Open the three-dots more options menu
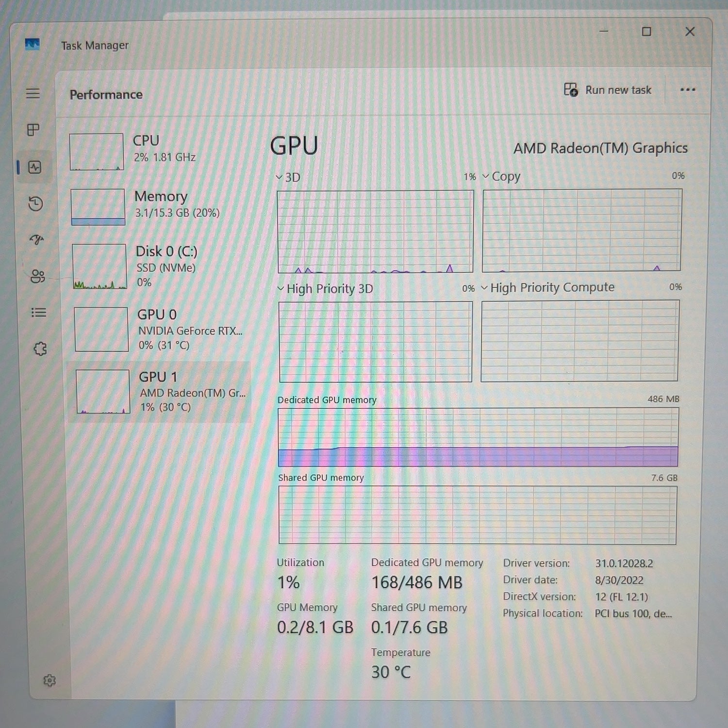 click(688, 90)
